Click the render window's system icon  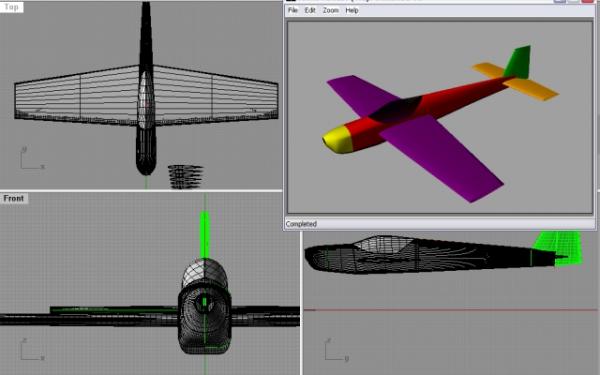[292, 1]
